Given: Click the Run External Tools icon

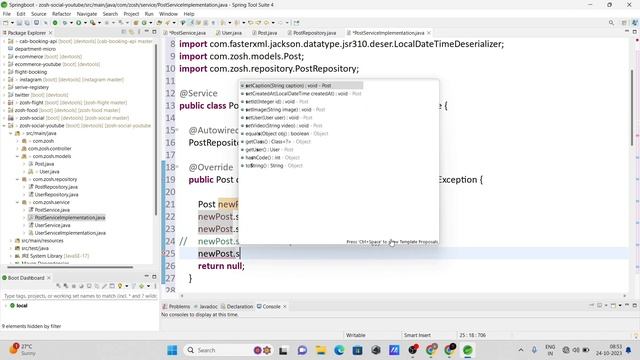Looking at the screenshot, I should pyautogui.click(x=93, y=23).
